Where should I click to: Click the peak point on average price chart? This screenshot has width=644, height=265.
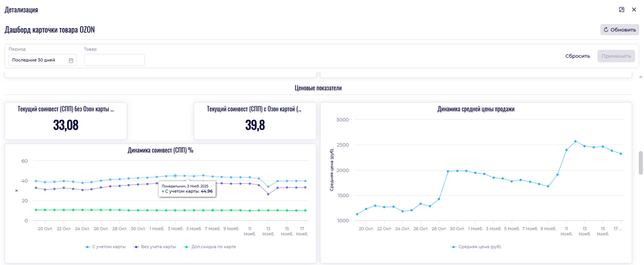coord(576,141)
